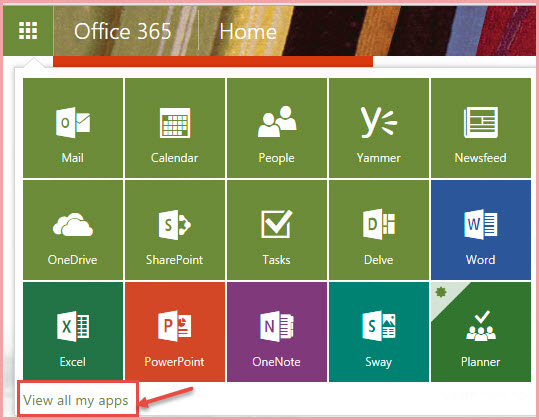Viewport: 539px width, 420px height.
Task: Click the Office 365 header title
Action: click(123, 31)
